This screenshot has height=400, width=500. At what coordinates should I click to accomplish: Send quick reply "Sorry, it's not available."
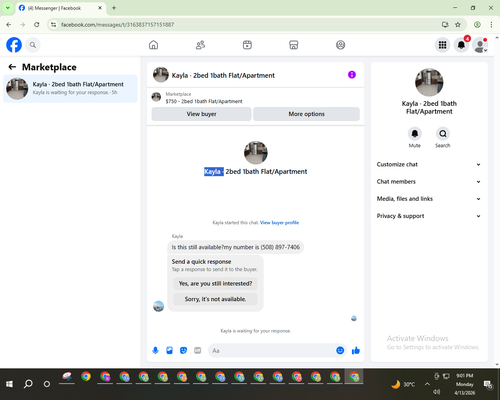tap(215, 299)
